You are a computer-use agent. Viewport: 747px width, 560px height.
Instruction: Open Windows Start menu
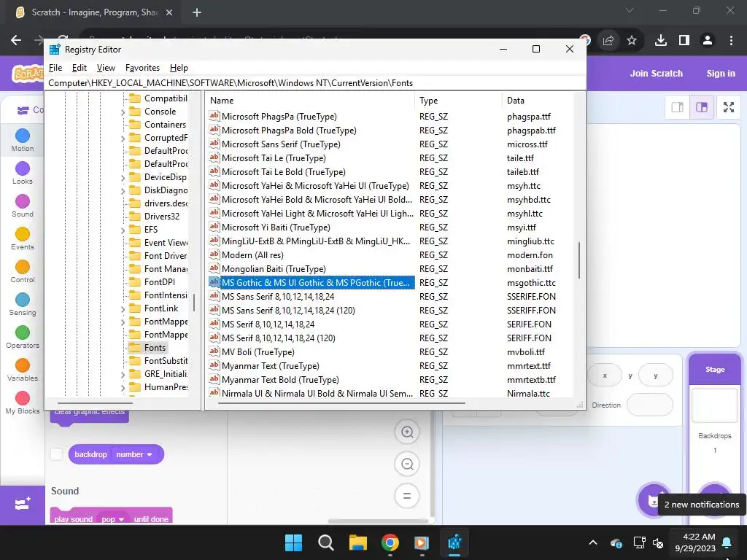point(293,542)
